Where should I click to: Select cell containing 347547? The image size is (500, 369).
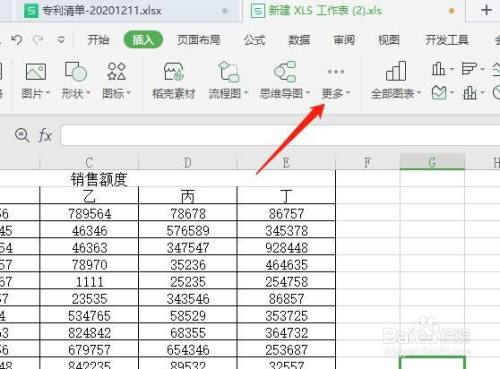188,247
